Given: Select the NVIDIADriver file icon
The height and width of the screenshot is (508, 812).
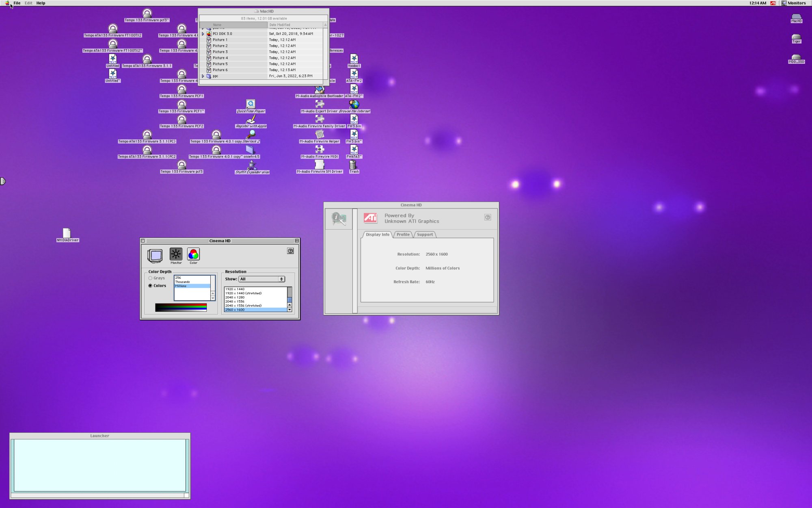Looking at the screenshot, I should [67, 233].
